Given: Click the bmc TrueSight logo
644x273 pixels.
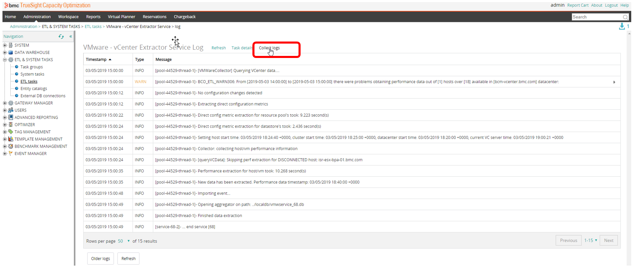Looking at the screenshot, I should tap(47, 5).
